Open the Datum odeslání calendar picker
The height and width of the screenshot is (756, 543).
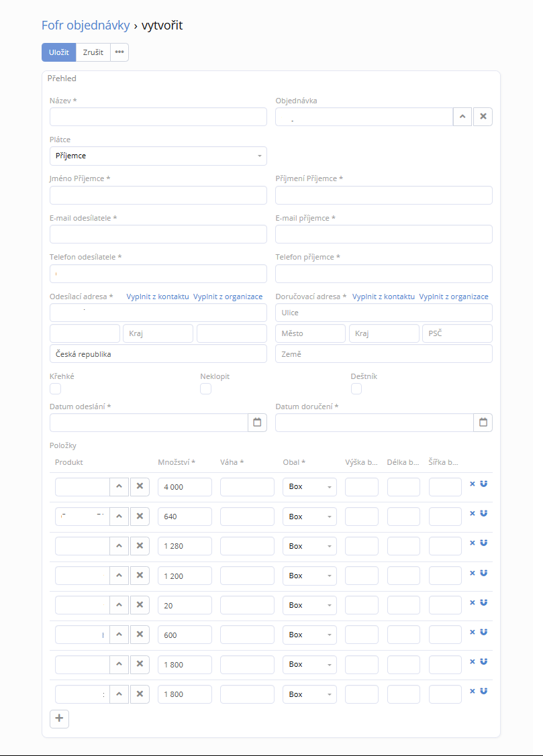[257, 423]
